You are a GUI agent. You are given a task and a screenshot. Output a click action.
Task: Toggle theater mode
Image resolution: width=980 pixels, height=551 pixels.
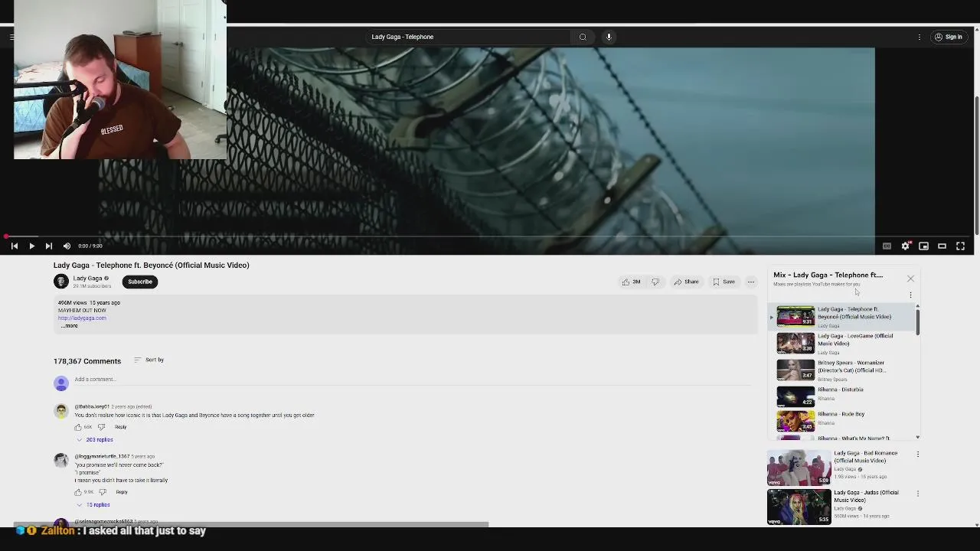942,246
